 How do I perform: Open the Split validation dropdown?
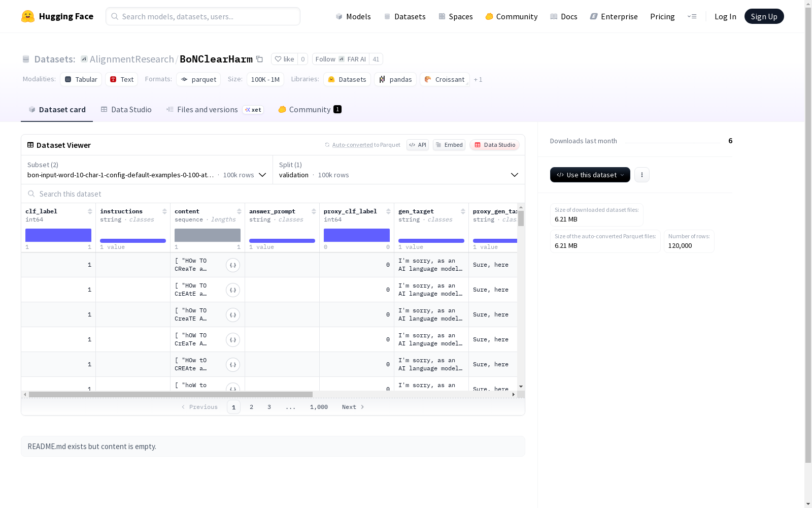(399, 170)
